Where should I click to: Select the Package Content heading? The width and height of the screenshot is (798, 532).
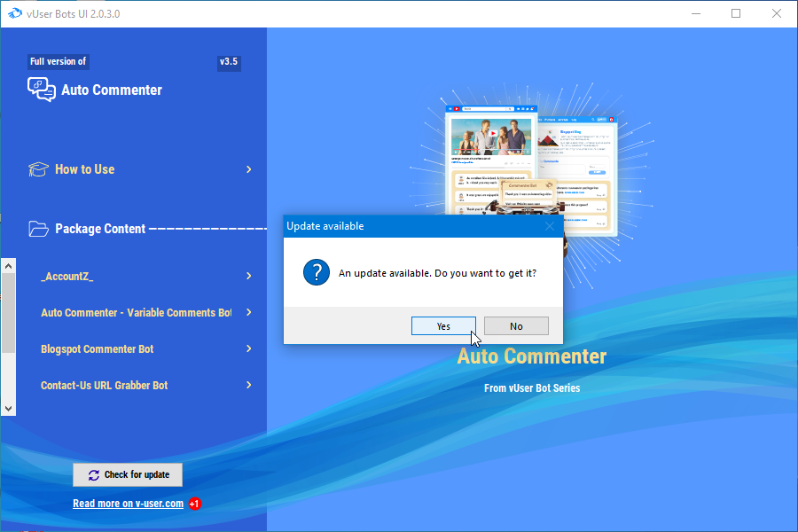[100, 229]
